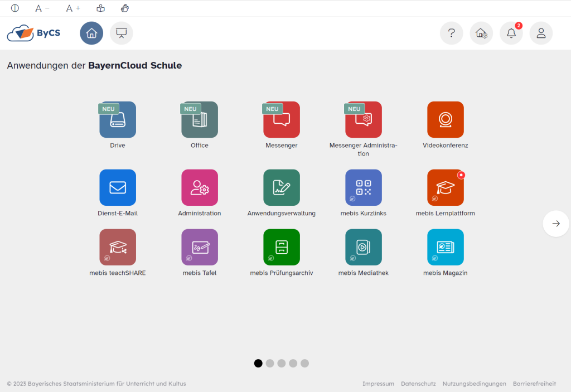Click the easy-language reading icon
Viewport: 571px width, 392px height.
(x=100, y=8)
